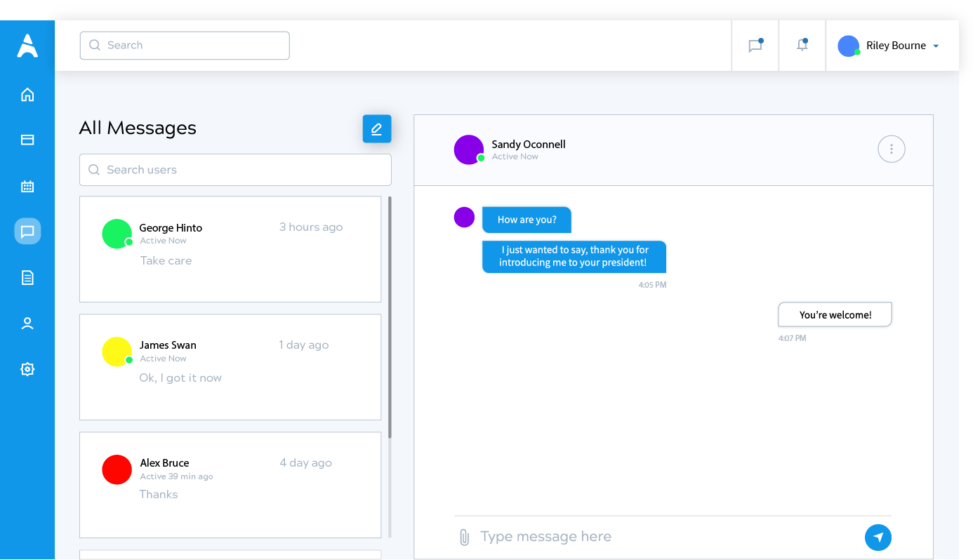Click George Hinto's green avatar

point(117,234)
